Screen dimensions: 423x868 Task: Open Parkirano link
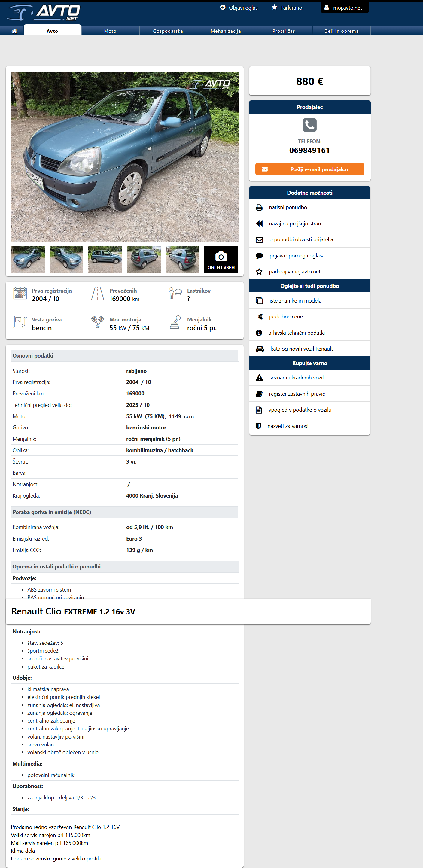coord(291,8)
